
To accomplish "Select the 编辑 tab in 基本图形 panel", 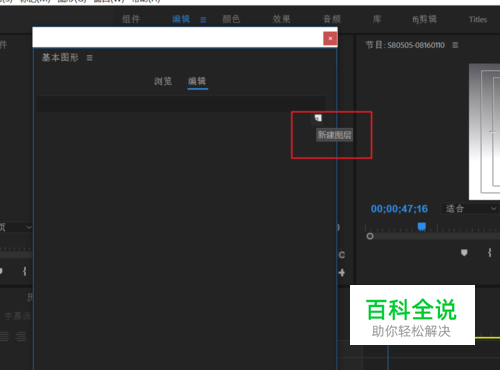I will click(197, 81).
